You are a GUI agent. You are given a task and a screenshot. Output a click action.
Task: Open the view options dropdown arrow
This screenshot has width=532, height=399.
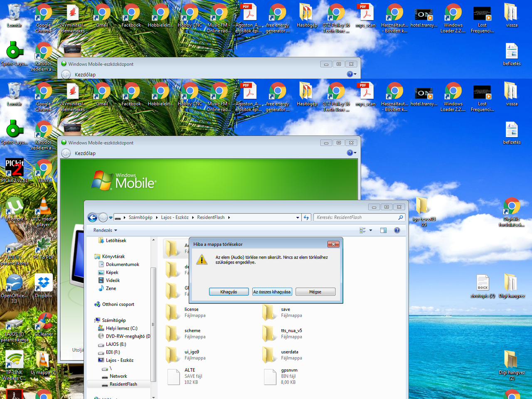371,230
